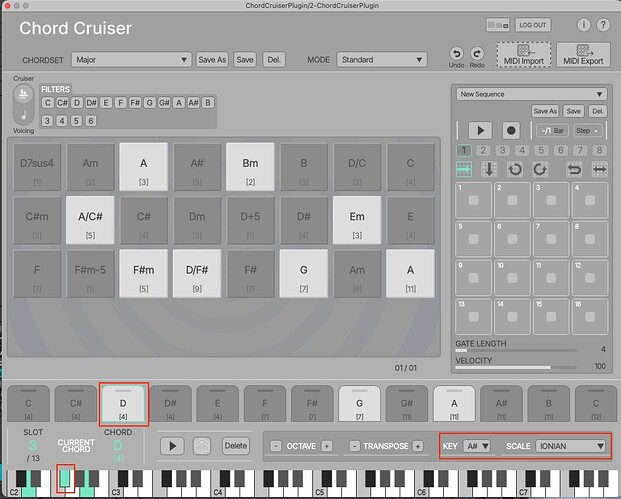Toggle the A note filter
The width and height of the screenshot is (621, 499).
(x=179, y=103)
